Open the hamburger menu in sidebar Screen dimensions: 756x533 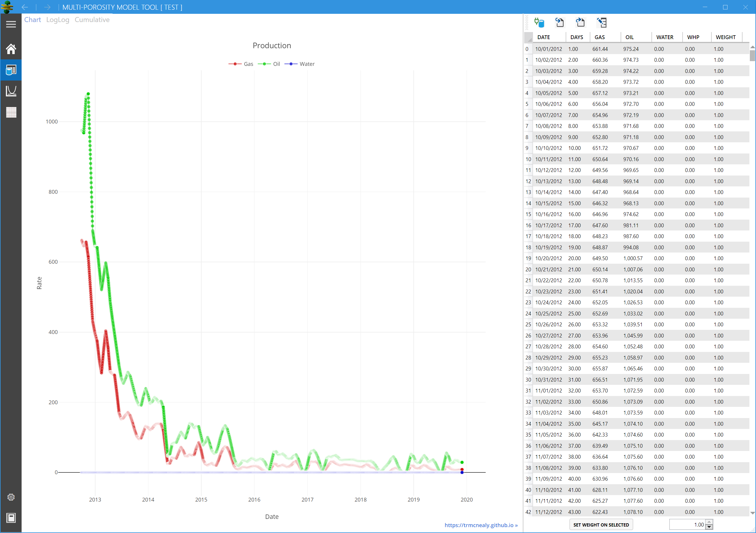pos(11,24)
